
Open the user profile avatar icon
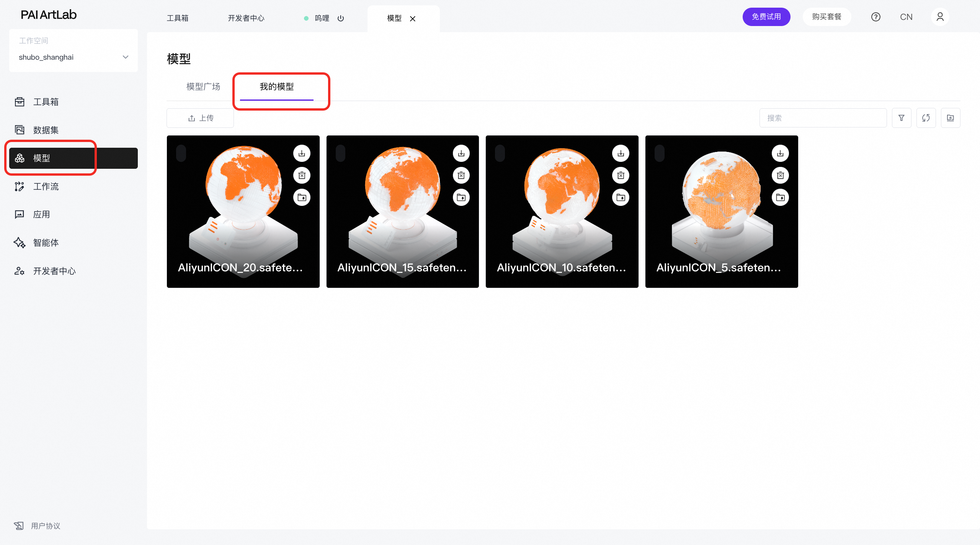pos(940,17)
